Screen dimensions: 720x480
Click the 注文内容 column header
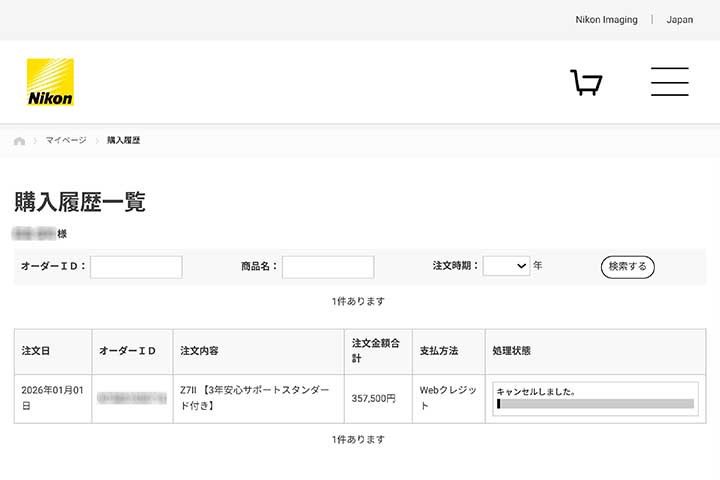[199, 351]
